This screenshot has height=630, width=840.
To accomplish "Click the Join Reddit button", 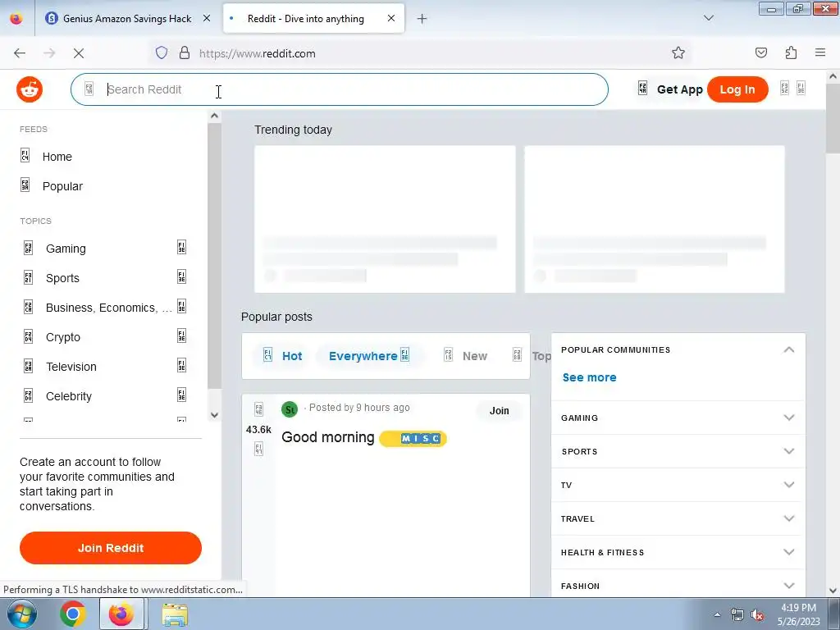I will tap(111, 547).
